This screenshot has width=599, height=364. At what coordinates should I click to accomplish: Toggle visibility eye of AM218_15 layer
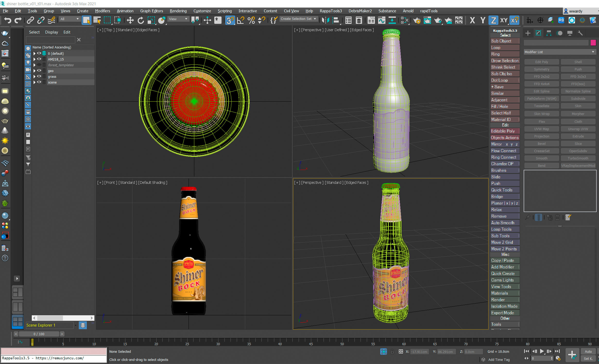[x=39, y=59]
